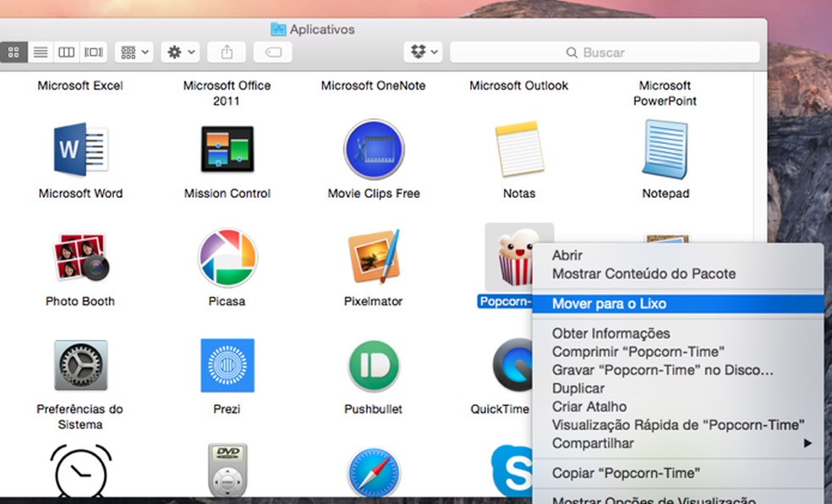Click the Pixelmator name label
The width and height of the screenshot is (832, 504).
coord(374,301)
